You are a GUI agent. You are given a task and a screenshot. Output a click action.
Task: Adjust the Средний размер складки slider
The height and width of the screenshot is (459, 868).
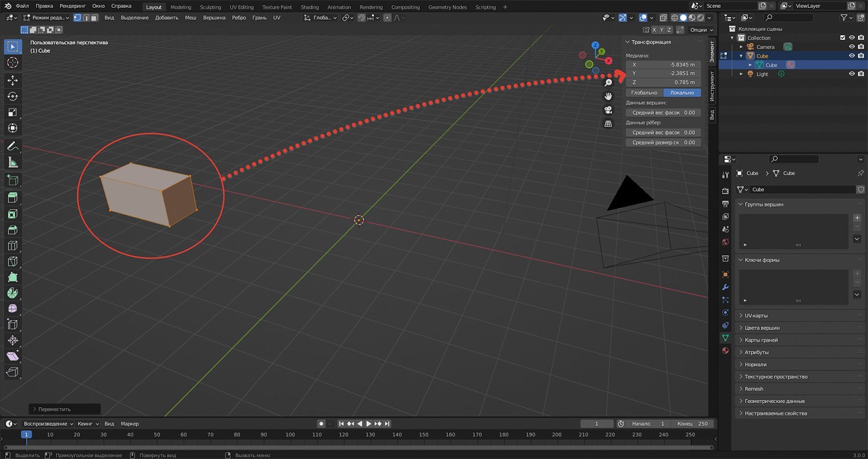click(663, 142)
